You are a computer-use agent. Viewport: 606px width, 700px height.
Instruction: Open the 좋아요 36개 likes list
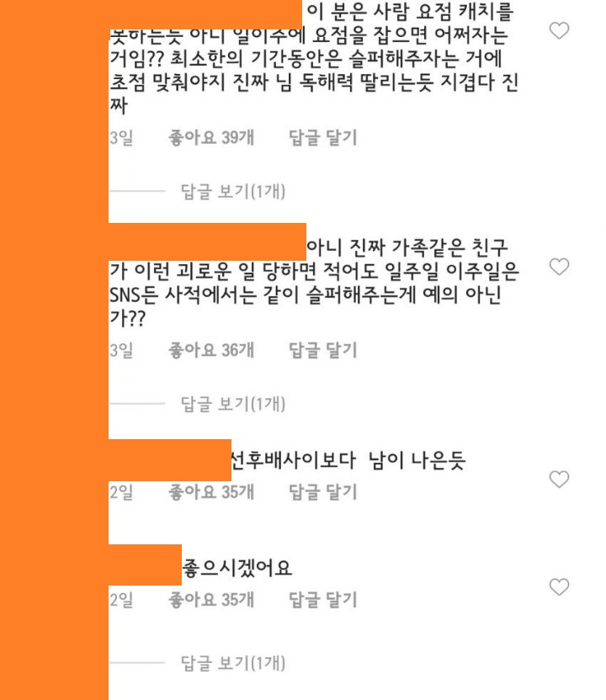[x=211, y=350]
